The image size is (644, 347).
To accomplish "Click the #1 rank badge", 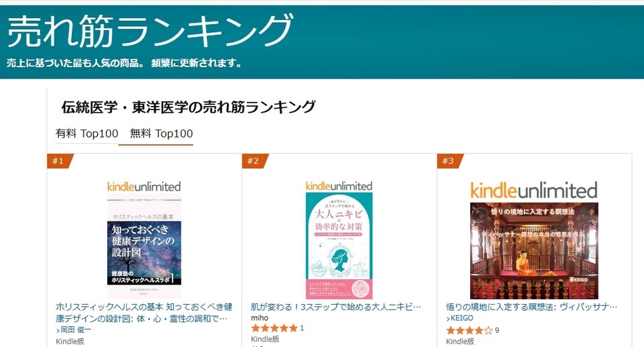I will [x=60, y=161].
